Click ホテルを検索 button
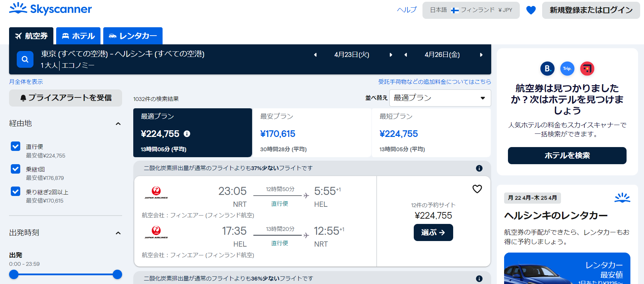The height and width of the screenshot is (284, 644). [567, 156]
